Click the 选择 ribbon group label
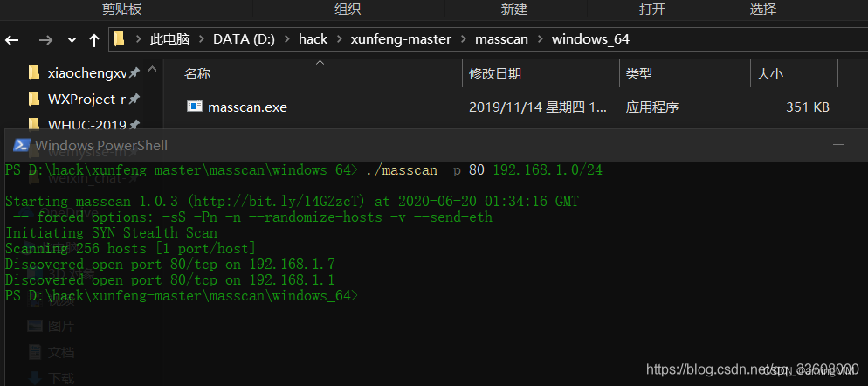 click(763, 9)
